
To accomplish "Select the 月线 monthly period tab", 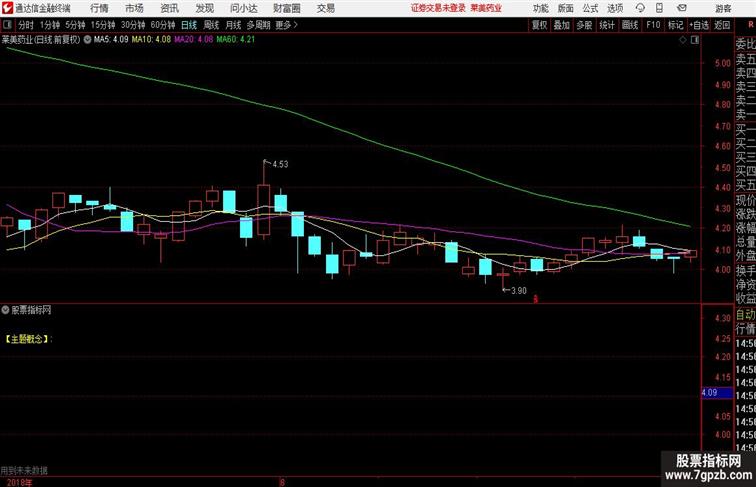I will pos(233,25).
